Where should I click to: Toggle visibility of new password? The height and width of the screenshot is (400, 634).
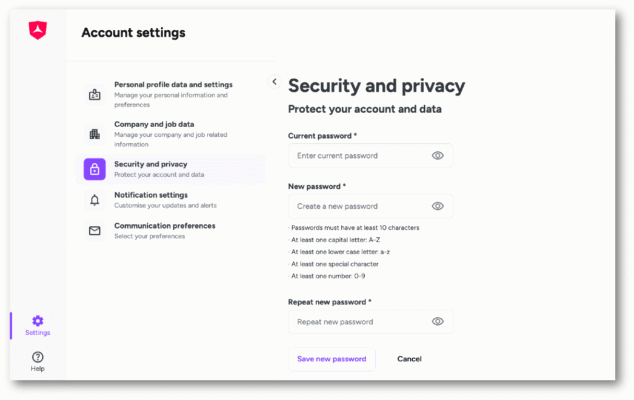437,206
